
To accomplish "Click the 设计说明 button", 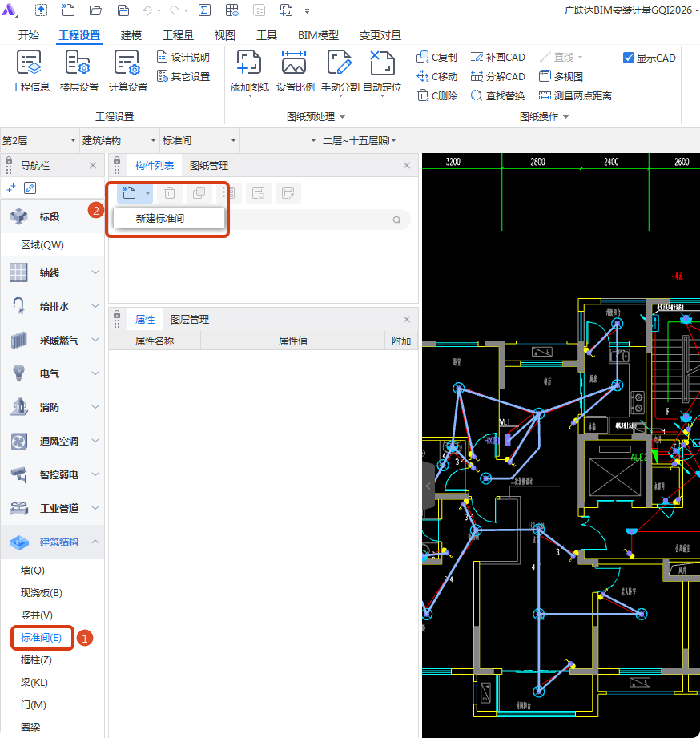I will tap(183, 58).
